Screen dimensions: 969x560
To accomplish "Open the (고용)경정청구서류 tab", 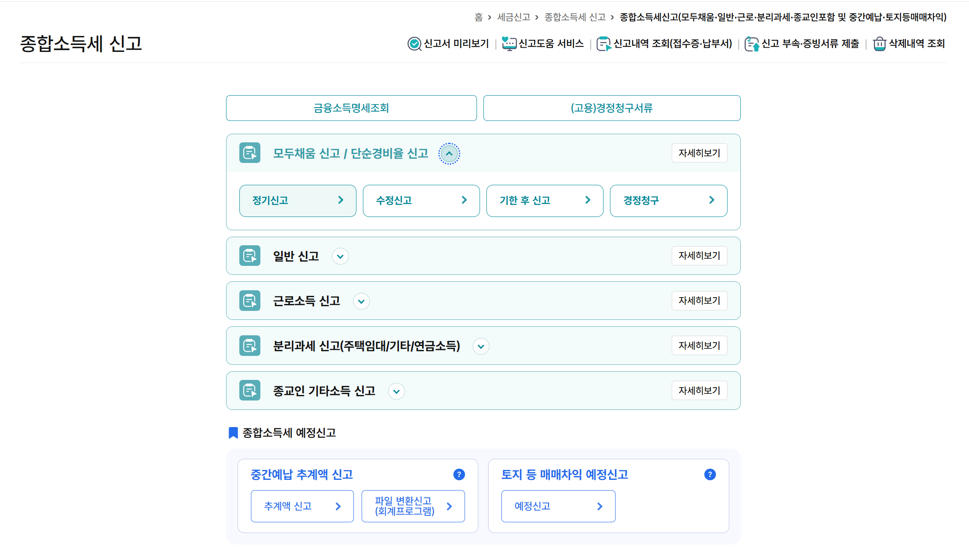I will (x=612, y=108).
